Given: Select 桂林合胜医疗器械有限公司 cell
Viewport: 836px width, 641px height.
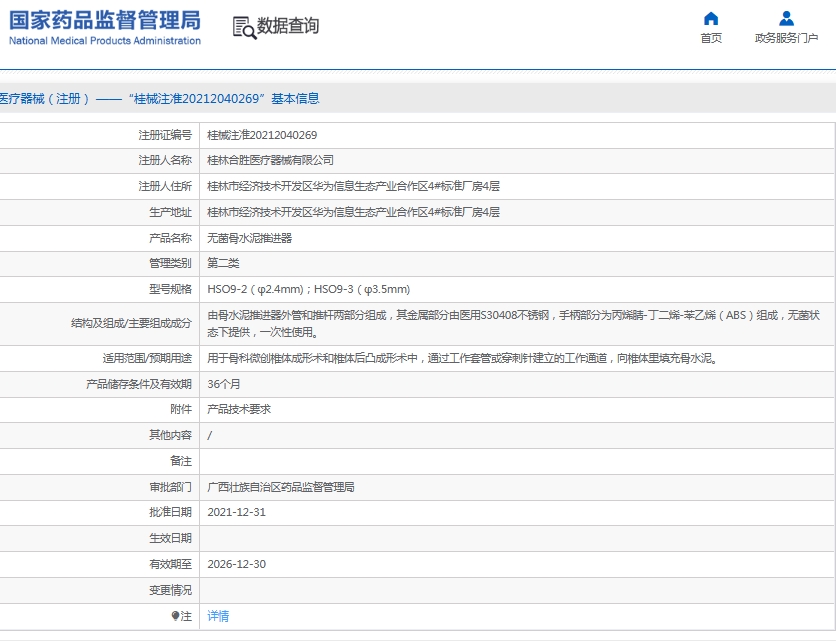Looking at the screenshot, I should pos(270,161).
